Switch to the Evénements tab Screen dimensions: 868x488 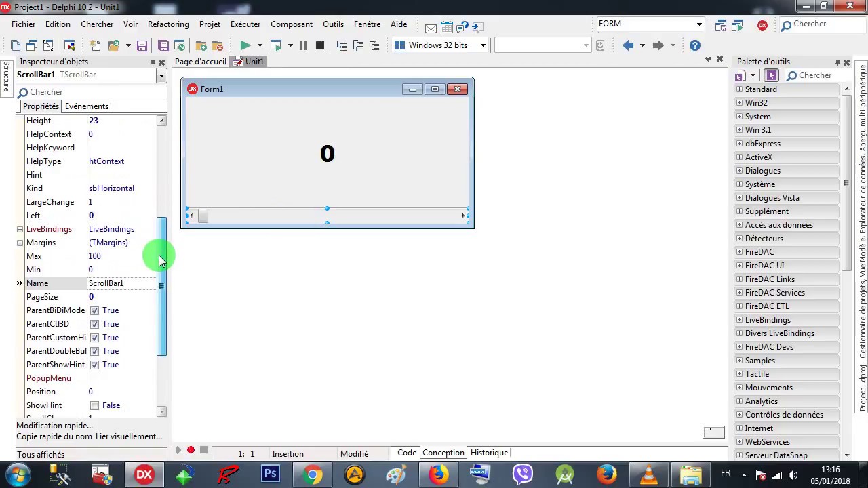click(86, 106)
